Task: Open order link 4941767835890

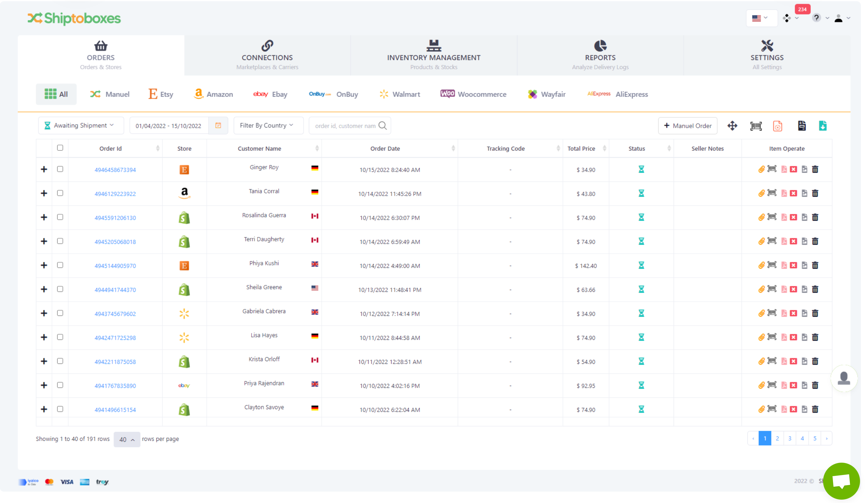Action: coord(115,386)
